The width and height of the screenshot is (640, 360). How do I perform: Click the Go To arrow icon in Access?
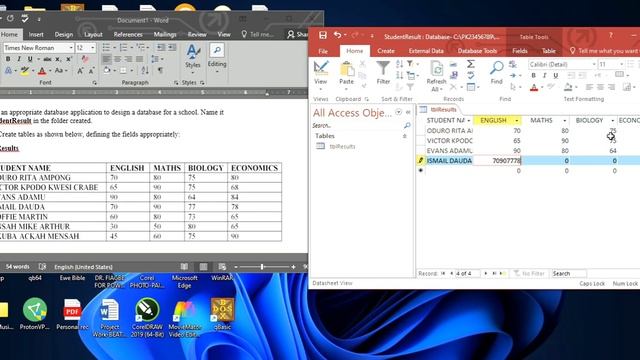pyautogui.click(x=513, y=76)
